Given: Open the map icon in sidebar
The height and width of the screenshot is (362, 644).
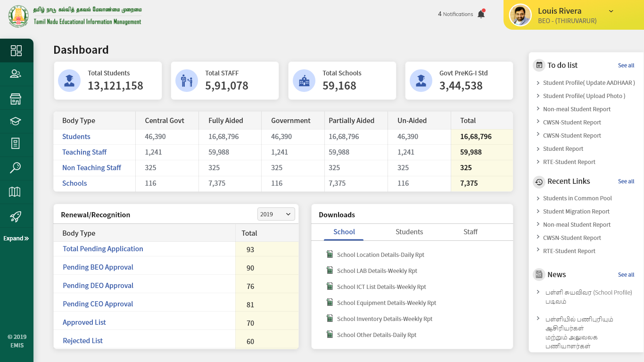Looking at the screenshot, I should click(15, 191).
